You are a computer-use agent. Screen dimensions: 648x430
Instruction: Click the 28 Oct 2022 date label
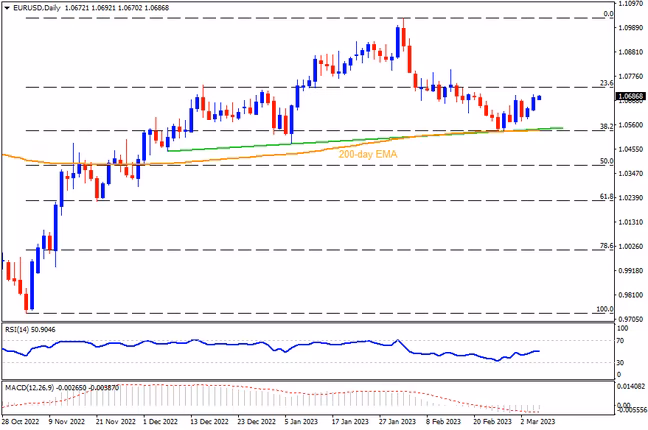pos(20,422)
